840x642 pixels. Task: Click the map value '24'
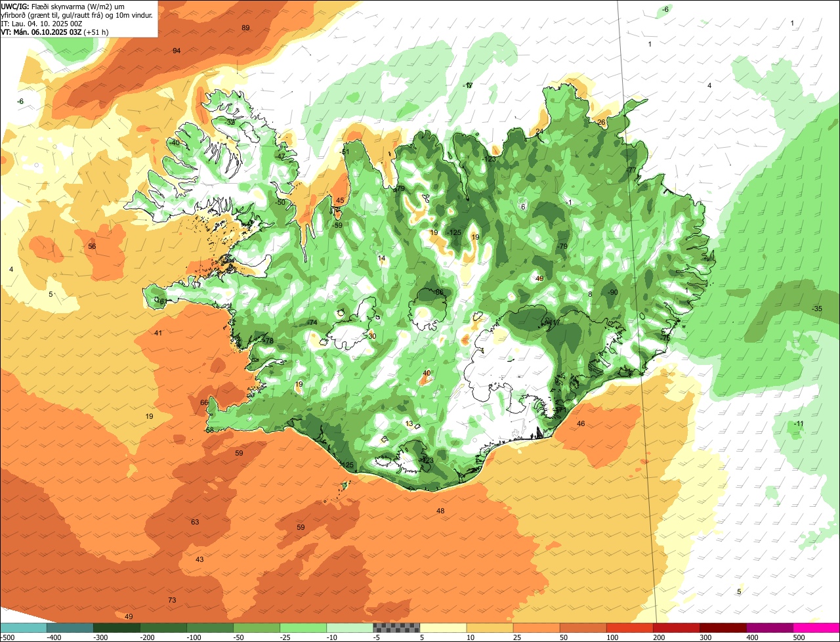pos(539,131)
